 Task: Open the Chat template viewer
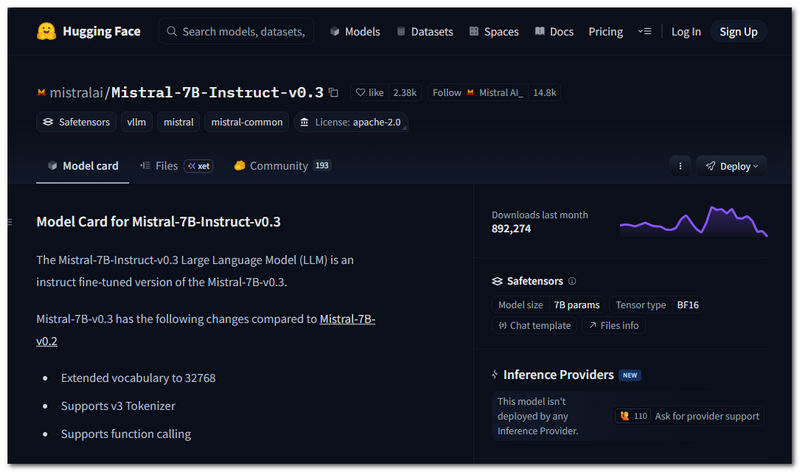coord(535,325)
